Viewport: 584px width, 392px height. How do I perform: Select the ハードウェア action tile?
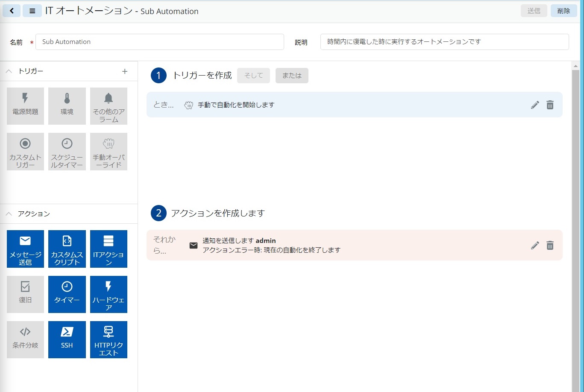tap(109, 294)
